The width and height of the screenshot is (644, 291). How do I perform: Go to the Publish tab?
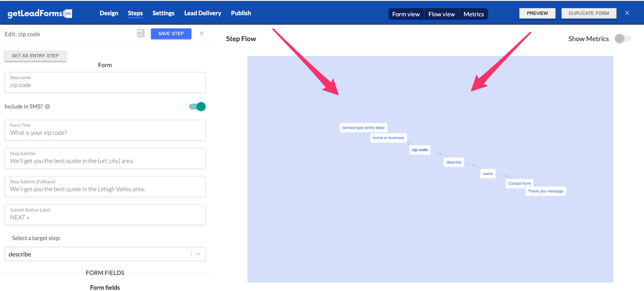click(241, 13)
